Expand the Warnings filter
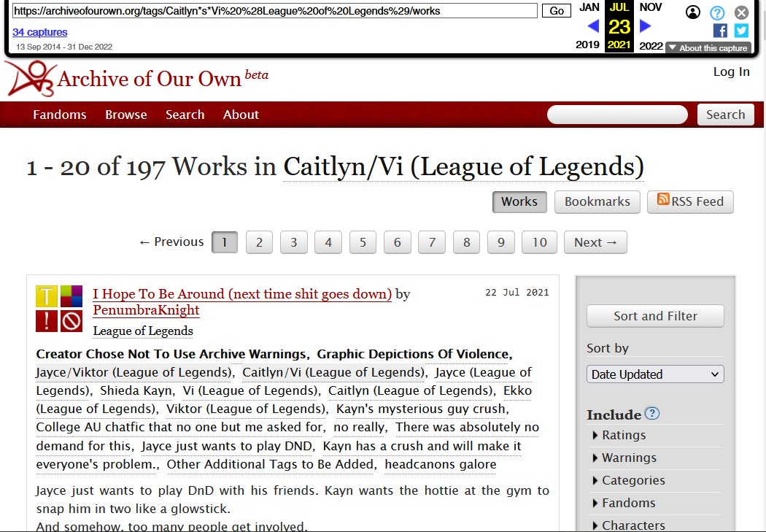Image resolution: width=766 pixels, height=532 pixels. coord(624,458)
